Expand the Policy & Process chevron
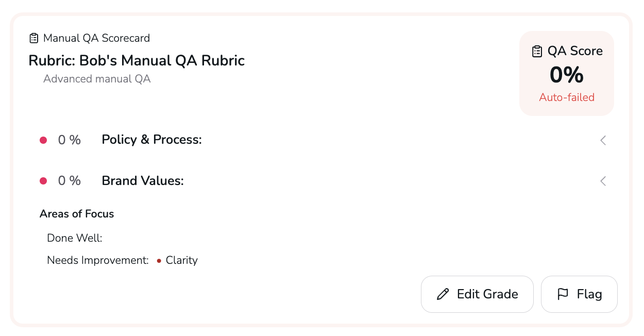This screenshot has width=644, height=336. (x=603, y=140)
